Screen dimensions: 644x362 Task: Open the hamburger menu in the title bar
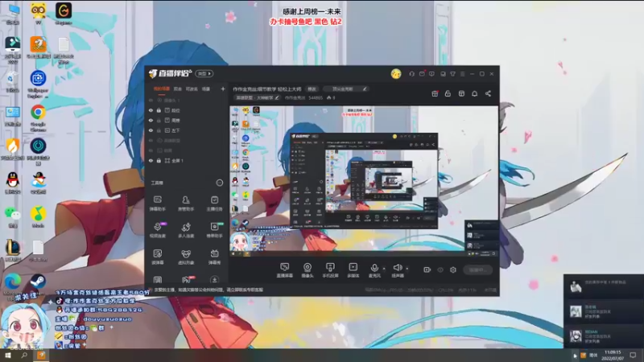462,74
